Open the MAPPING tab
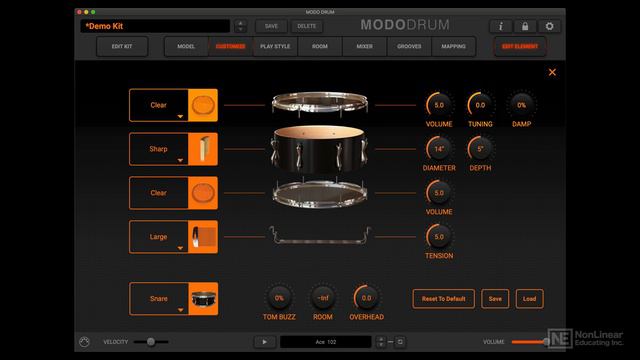The image size is (640, 360). point(453,47)
